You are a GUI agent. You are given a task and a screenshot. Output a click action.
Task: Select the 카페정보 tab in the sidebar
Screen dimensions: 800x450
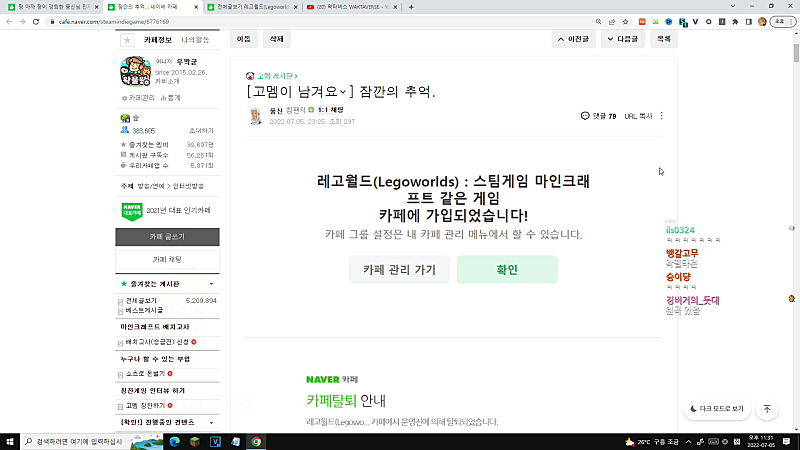pos(158,40)
